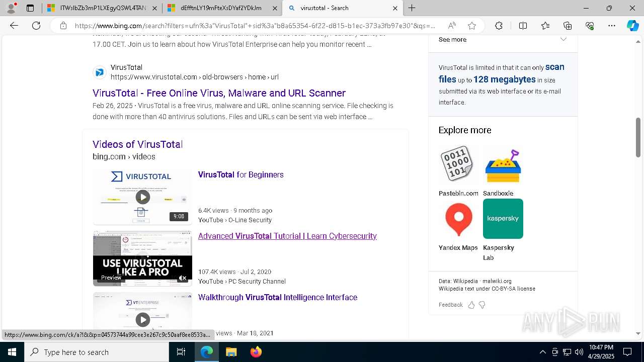644x362 pixels.
Task: Select the virustotal - Search tab
Action: click(342, 8)
